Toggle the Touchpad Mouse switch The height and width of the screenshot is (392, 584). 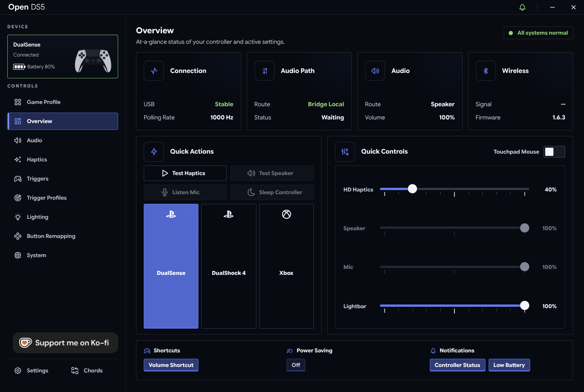point(554,152)
